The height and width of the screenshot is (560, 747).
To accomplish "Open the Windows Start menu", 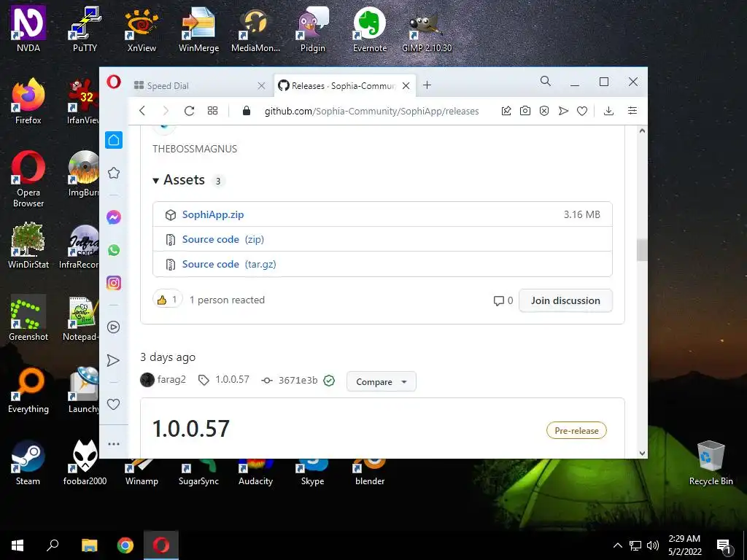I will click(18, 545).
